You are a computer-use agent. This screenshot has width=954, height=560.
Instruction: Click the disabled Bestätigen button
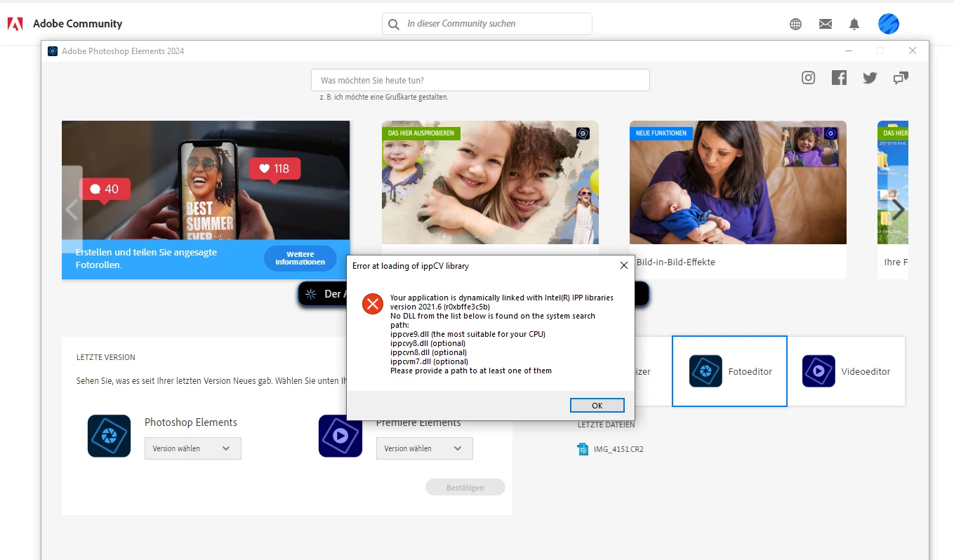click(465, 488)
